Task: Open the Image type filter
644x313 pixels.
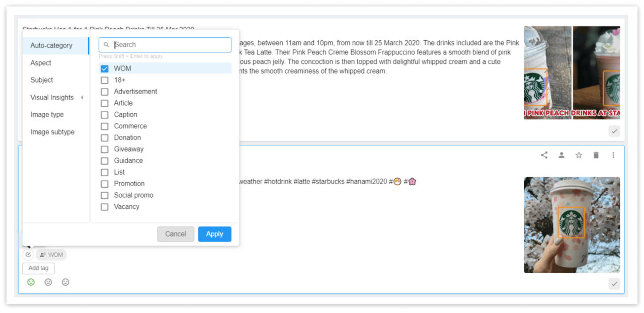Action: 47,115
